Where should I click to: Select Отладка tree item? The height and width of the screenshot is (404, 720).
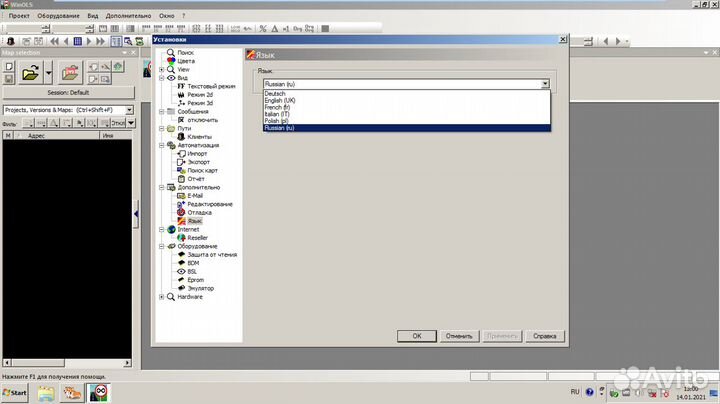tap(199, 212)
